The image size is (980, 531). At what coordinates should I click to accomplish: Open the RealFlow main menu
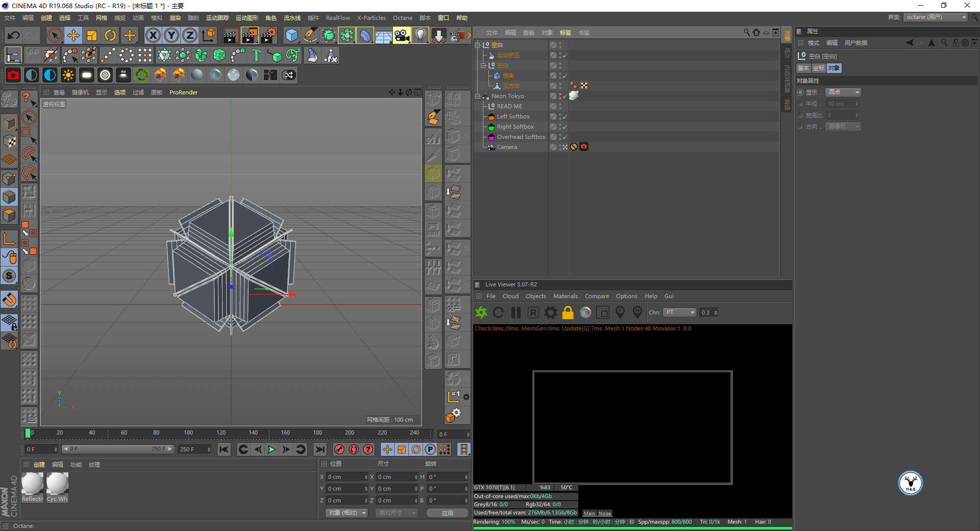(x=338, y=18)
